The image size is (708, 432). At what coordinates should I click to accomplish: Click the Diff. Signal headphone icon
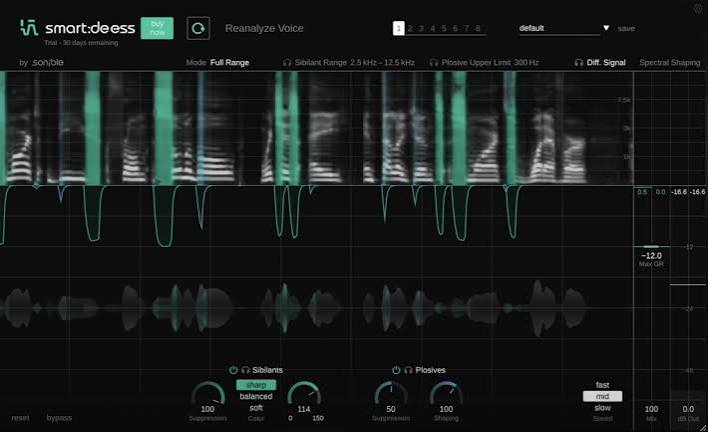point(578,62)
